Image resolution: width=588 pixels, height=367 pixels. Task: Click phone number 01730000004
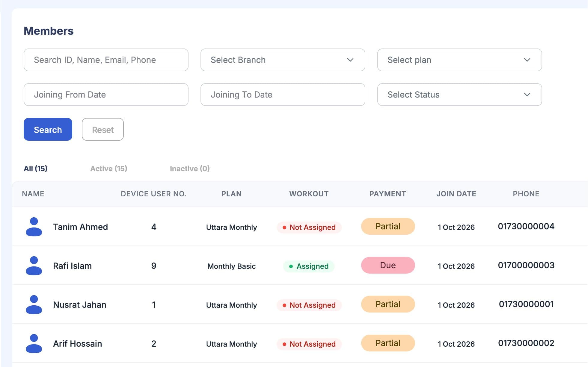[x=526, y=226]
